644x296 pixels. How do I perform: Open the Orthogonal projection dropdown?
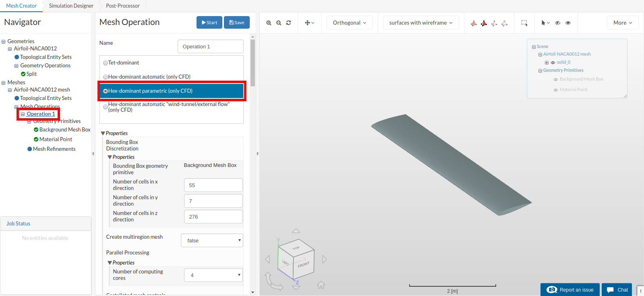click(350, 23)
